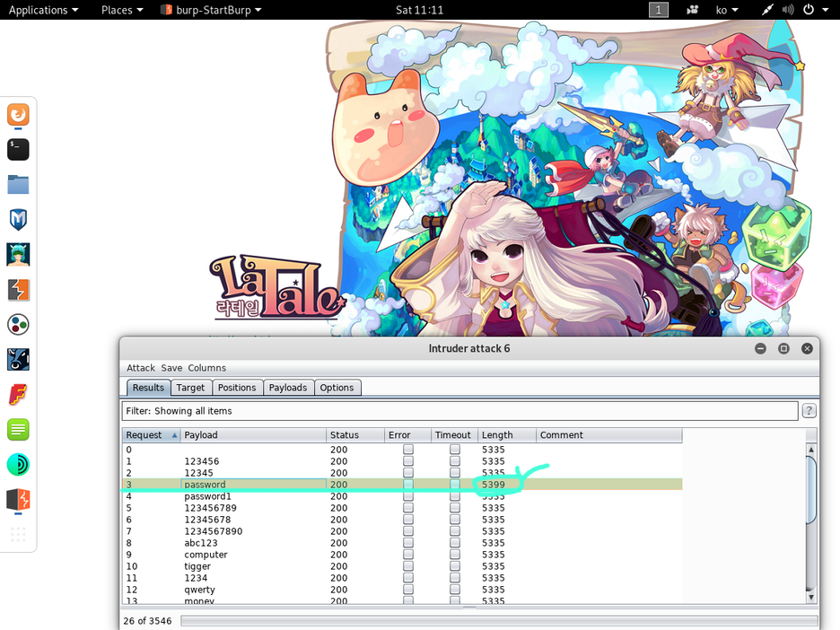The height and width of the screenshot is (630, 840).
Task: Sort by Length column header
Action: click(507, 435)
